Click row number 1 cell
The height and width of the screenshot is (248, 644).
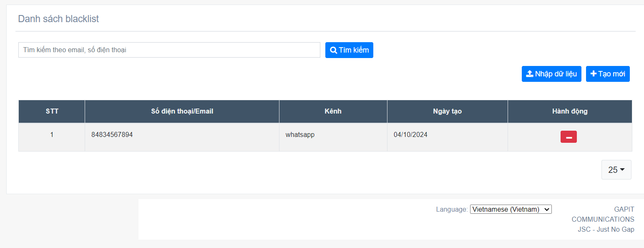coord(52,137)
